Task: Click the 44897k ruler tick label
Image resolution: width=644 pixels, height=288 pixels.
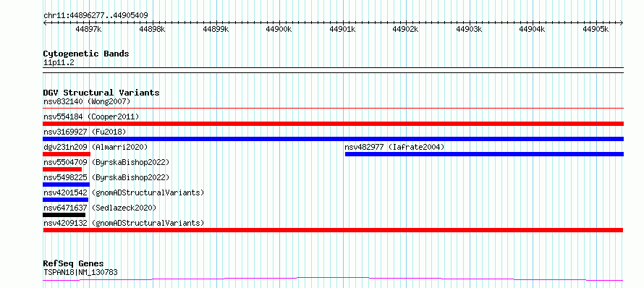Action: [89, 29]
